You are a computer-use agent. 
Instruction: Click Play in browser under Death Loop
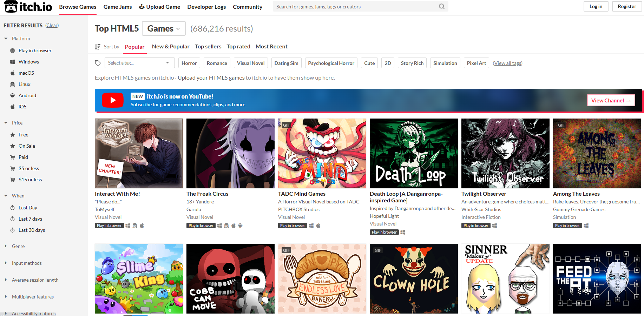[384, 232]
